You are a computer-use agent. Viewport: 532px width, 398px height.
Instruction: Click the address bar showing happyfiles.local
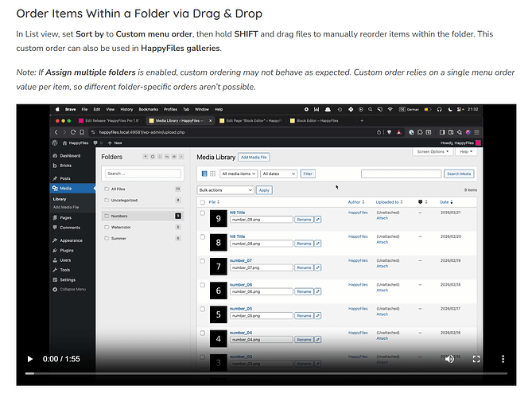[x=231, y=132]
